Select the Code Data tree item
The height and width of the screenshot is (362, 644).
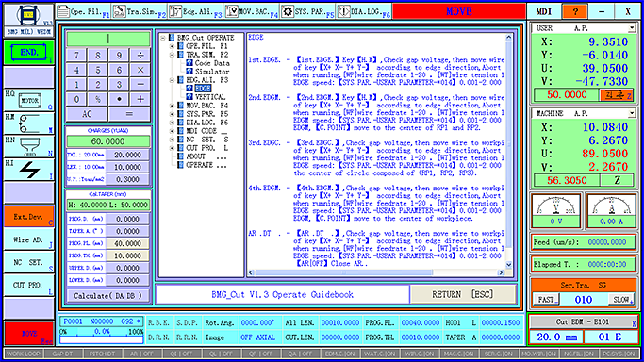click(212, 63)
